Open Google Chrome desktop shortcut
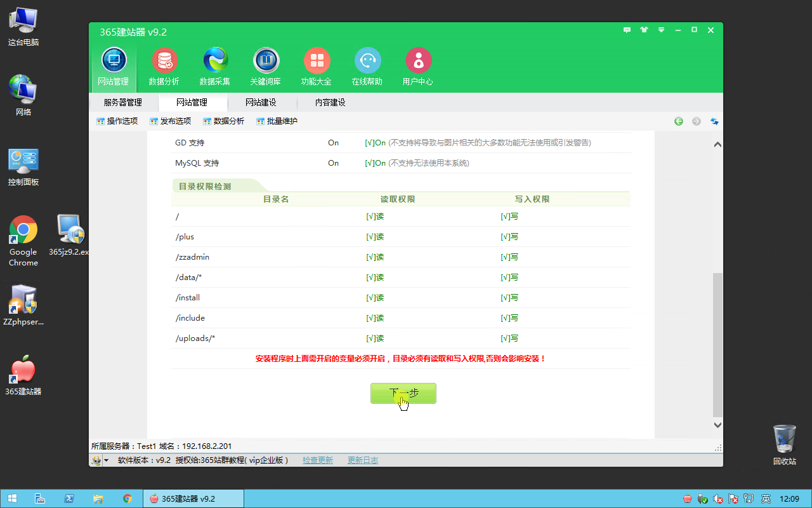Screen dimensions: 812x508 pos(23,241)
